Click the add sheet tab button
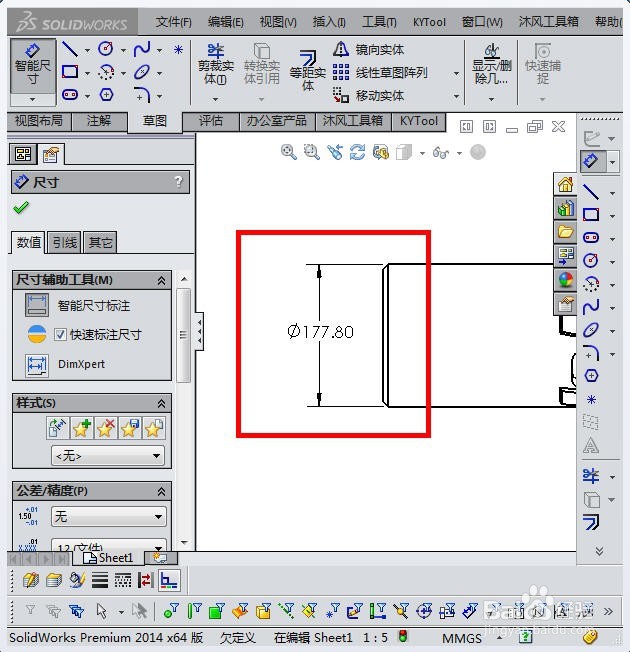 [x=161, y=558]
